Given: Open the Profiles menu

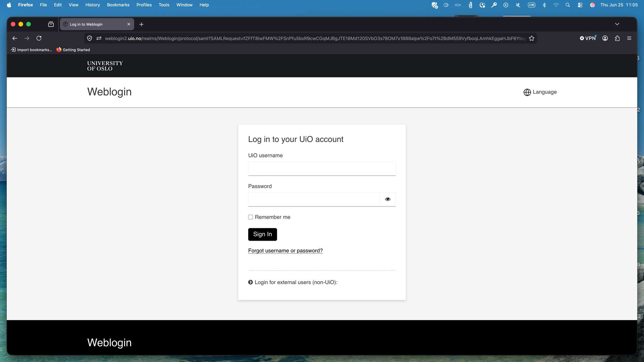Looking at the screenshot, I should (144, 5).
